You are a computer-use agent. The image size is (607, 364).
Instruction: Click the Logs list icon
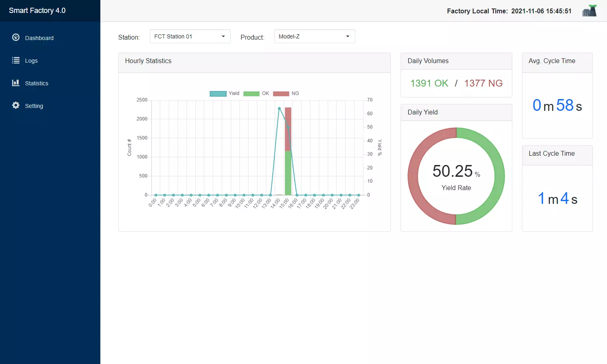[x=16, y=60]
